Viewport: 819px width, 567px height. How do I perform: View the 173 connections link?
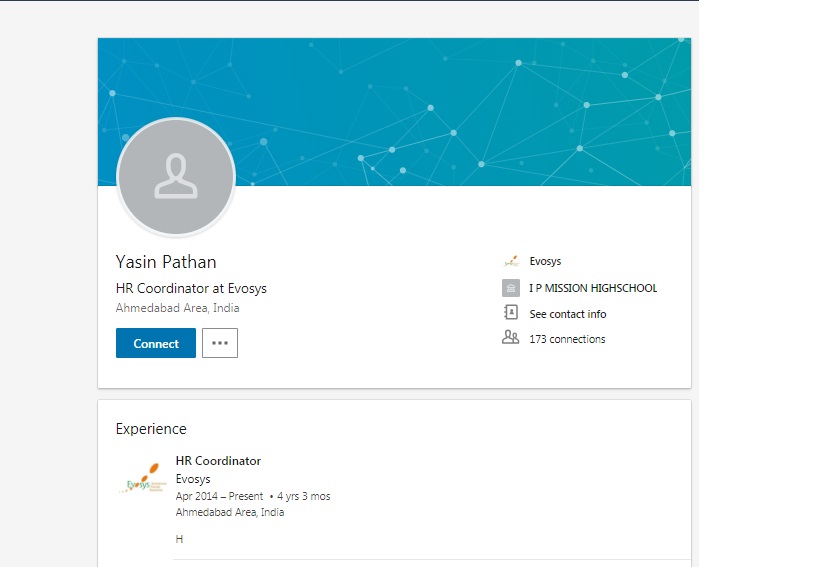point(567,339)
